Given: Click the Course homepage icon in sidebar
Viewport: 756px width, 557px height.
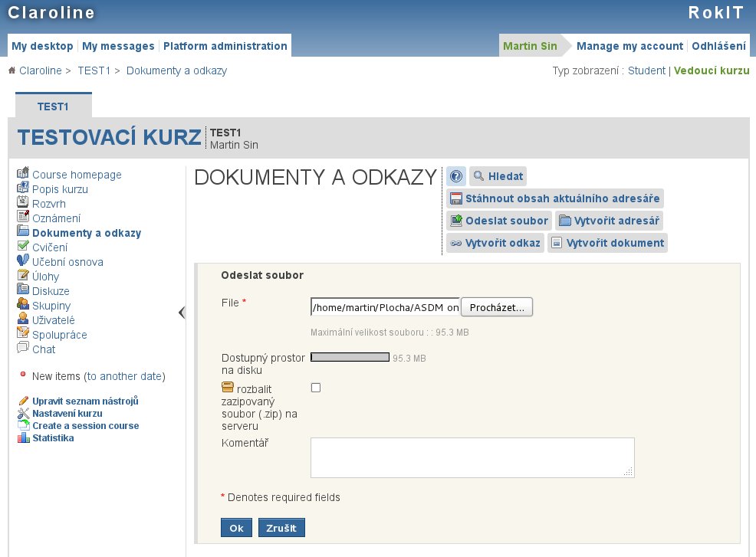Looking at the screenshot, I should click(x=23, y=173).
